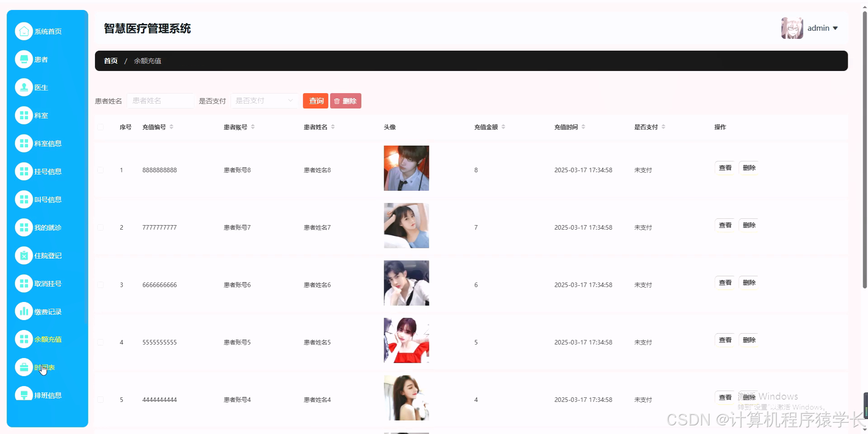Click 删除 for 患者姓名7 row
The width and height of the screenshot is (868, 434).
pyautogui.click(x=749, y=225)
